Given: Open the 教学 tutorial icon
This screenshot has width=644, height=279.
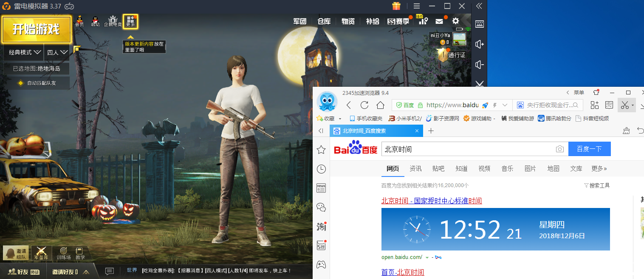Looking at the screenshot, I should point(80,253).
